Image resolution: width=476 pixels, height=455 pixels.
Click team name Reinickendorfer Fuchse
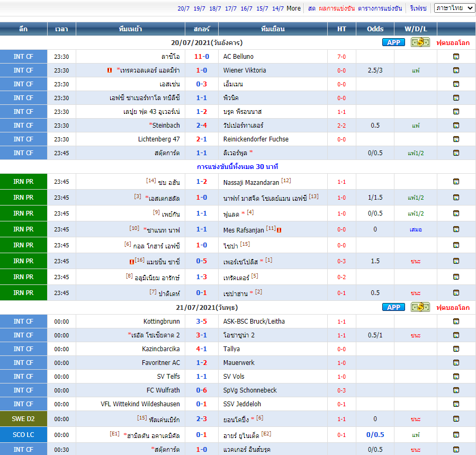point(256,139)
